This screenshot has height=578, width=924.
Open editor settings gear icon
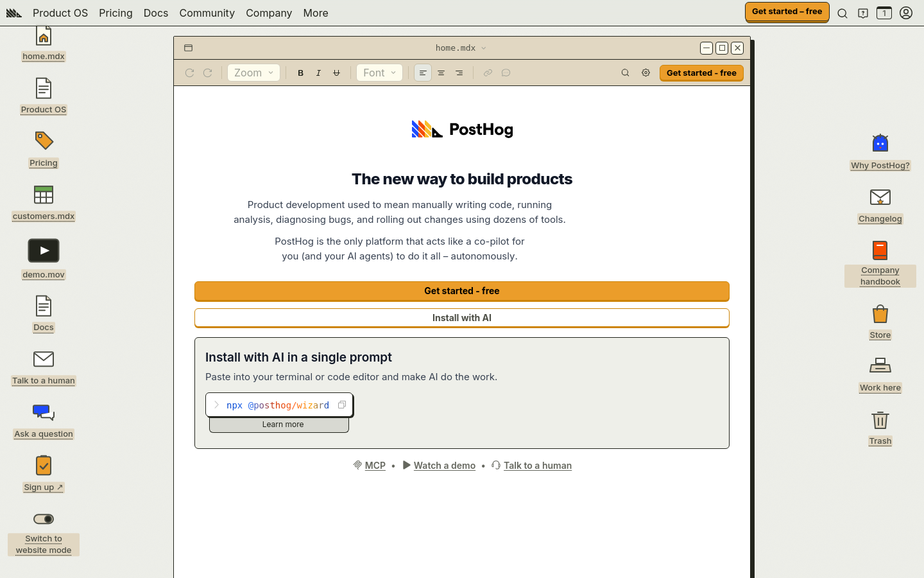[x=646, y=73]
